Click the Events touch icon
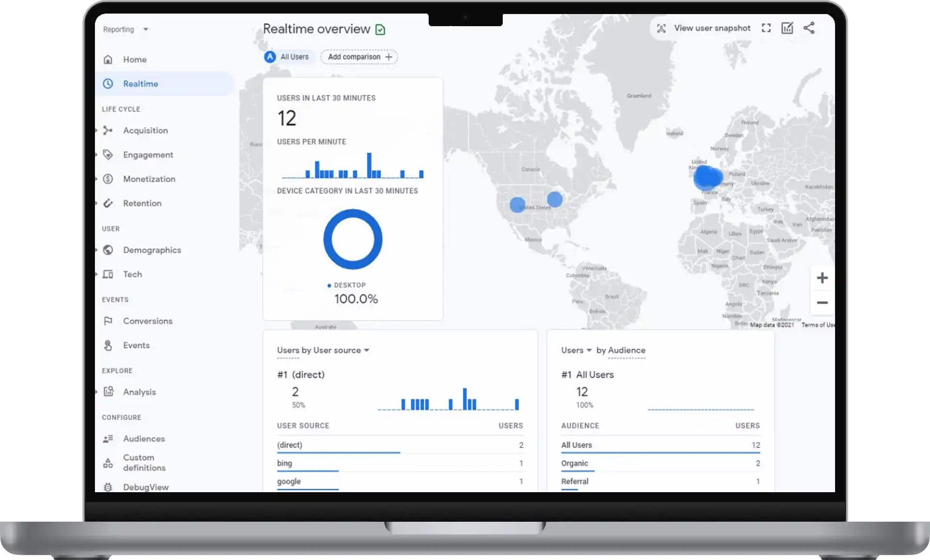The width and height of the screenshot is (930, 560). pyautogui.click(x=108, y=345)
